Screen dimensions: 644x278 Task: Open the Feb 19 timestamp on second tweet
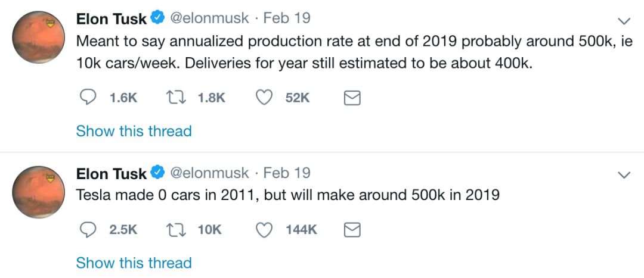[287, 173]
